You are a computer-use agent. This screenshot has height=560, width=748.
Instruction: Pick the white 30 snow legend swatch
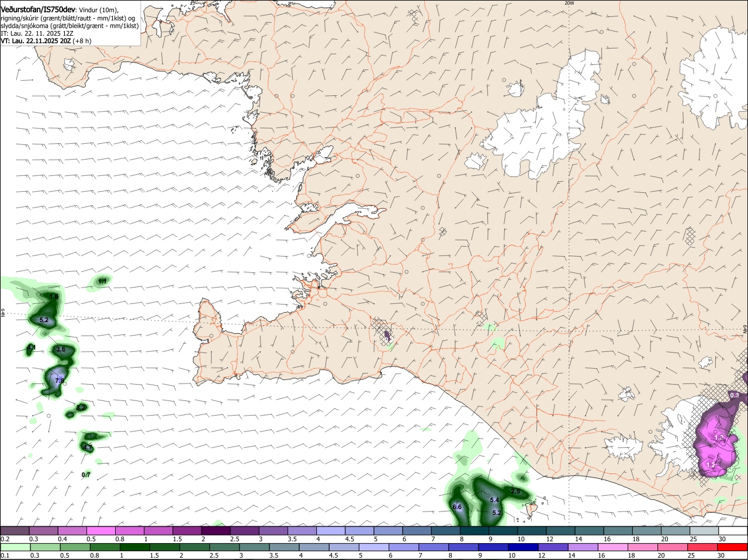tap(733, 530)
